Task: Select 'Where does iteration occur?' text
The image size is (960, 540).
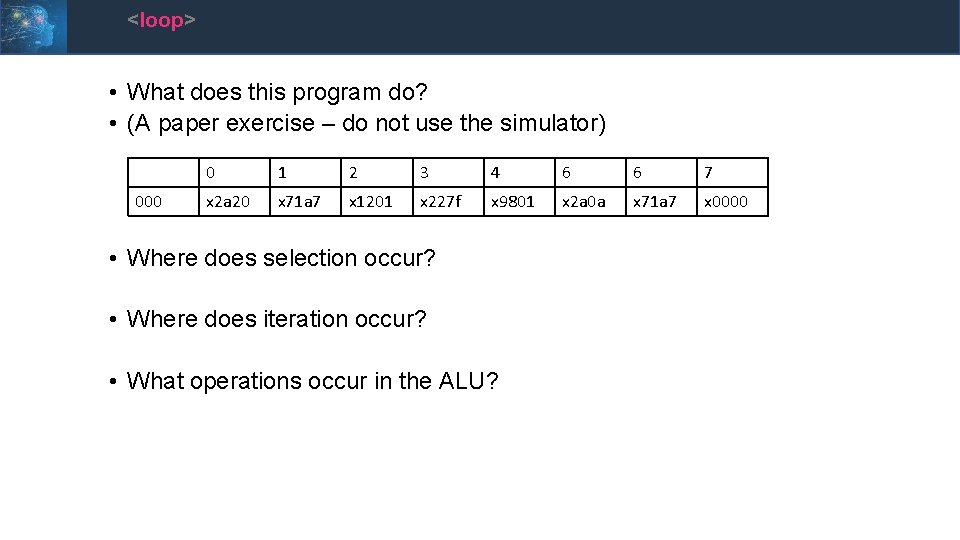Action: 277,320
